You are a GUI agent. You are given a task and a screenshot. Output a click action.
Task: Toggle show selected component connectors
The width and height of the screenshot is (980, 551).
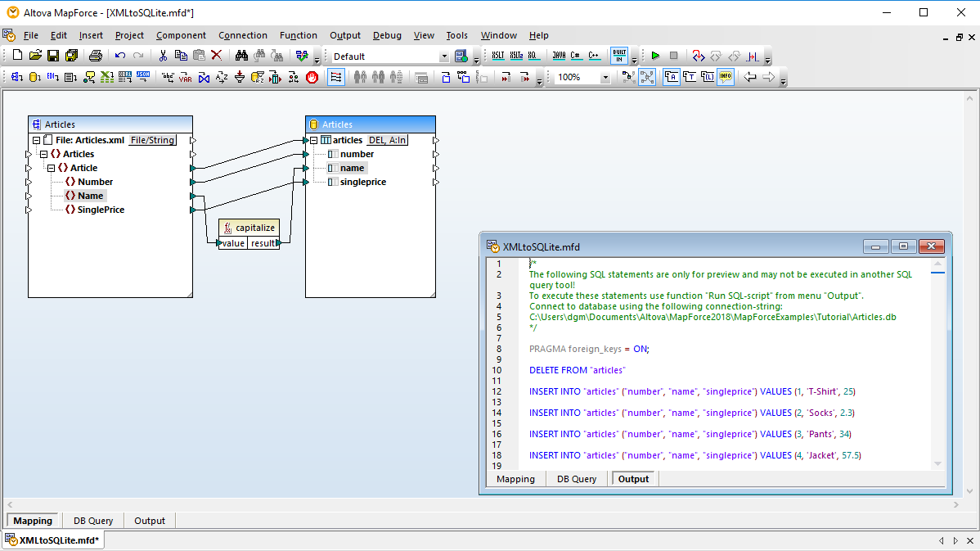pyautogui.click(x=629, y=77)
